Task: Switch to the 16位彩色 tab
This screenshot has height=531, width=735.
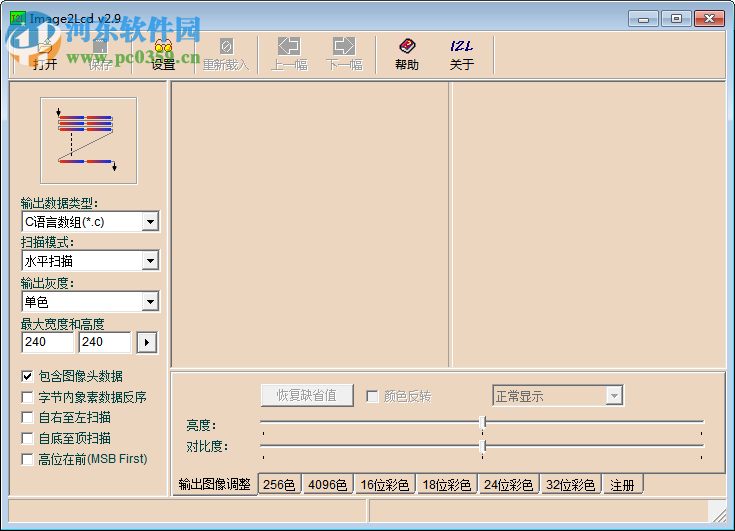Action: 385,485
